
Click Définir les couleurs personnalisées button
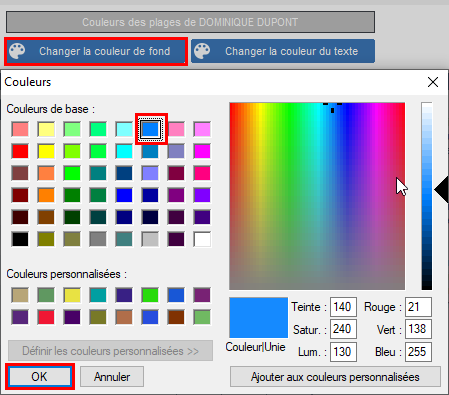(110, 351)
